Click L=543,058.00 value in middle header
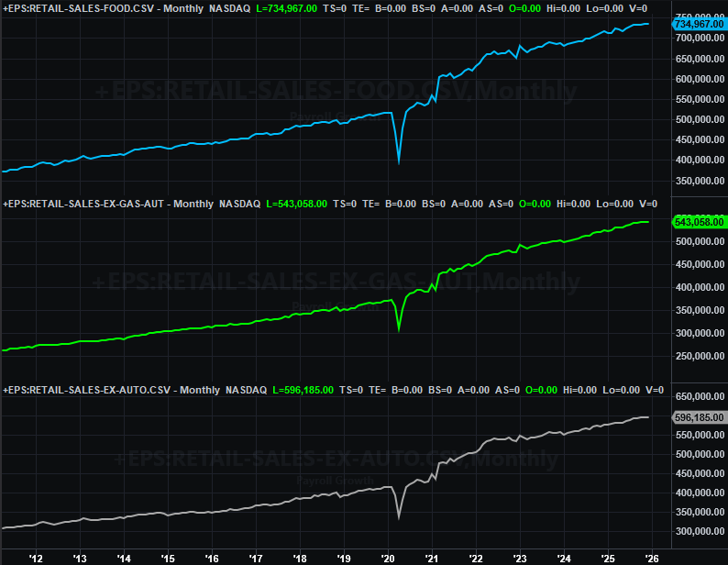This screenshot has height=565, width=728. click(x=296, y=204)
